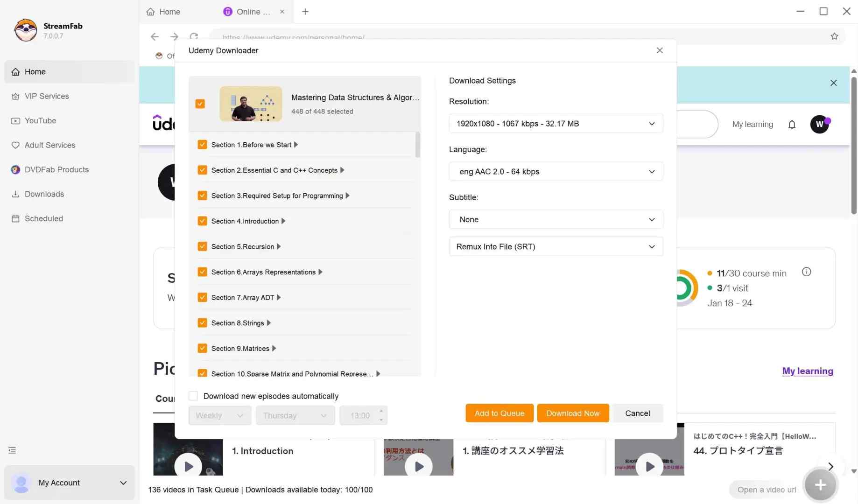Image resolution: width=858 pixels, height=504 pixels.
Task: Click the Download Now button
Action: pyautogui.click(x=572, y=413)
